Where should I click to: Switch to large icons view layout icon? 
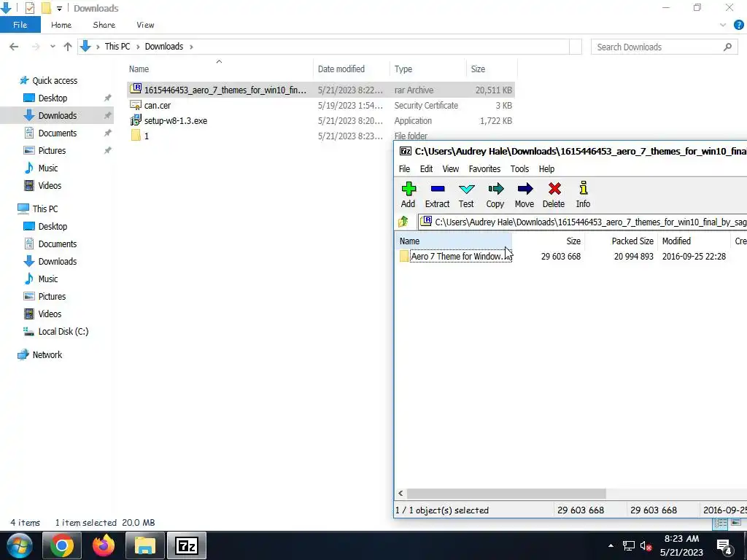(736, 524)
